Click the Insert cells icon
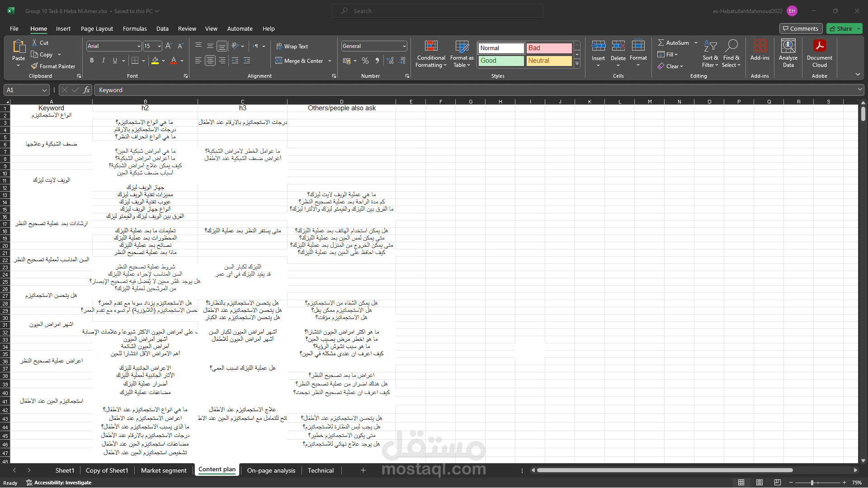This screenshot has width=868, height=488. pyautogui.click(x=598, y=46)
